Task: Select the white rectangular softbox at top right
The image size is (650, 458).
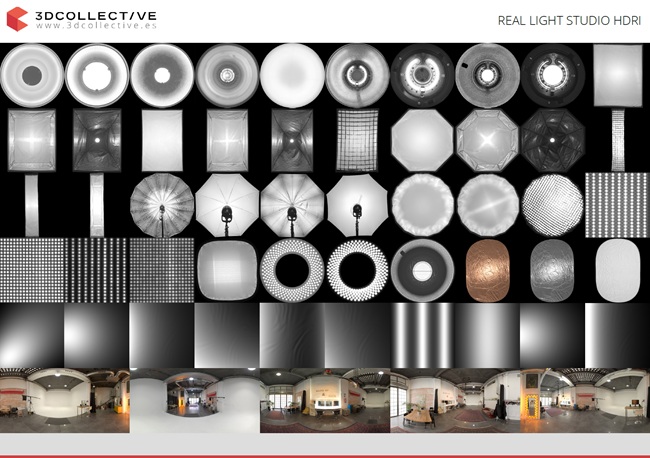Action: 618,75
